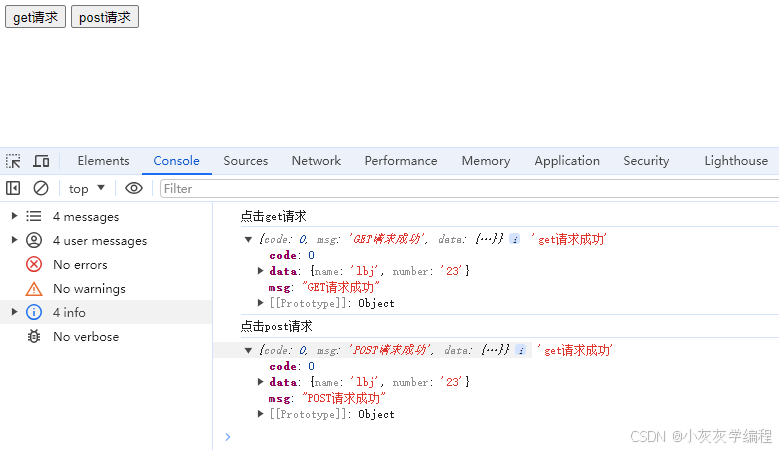This screenshot has width=779, height=450.
Task: Expand Prototype under the POST response
Action: pos(260,414)
